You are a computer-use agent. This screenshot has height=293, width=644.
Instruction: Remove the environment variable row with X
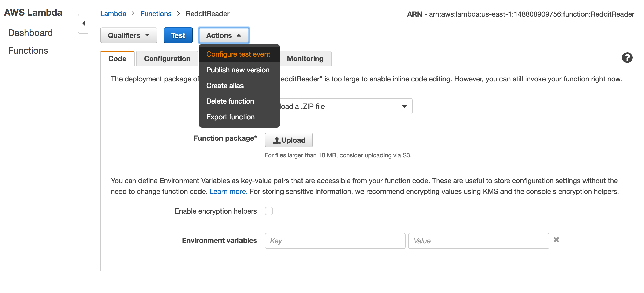pyautogui.click(x=556, y=240)
